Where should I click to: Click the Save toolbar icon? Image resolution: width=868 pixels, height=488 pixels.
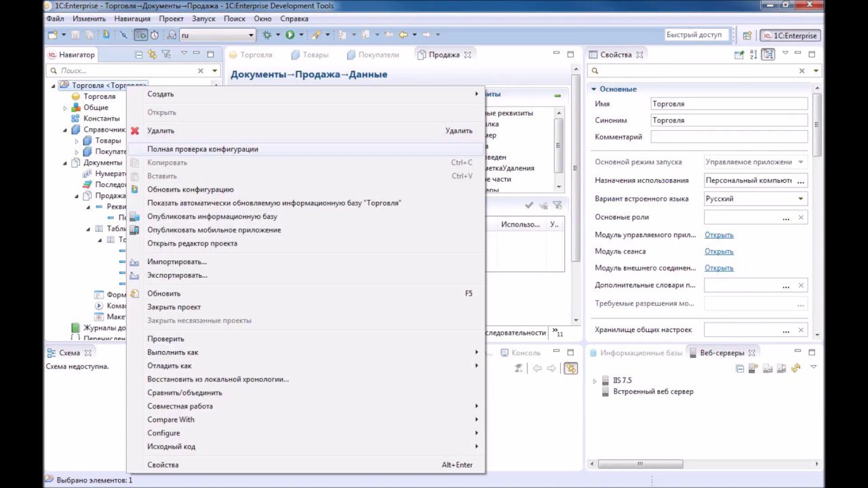[75, 35]
